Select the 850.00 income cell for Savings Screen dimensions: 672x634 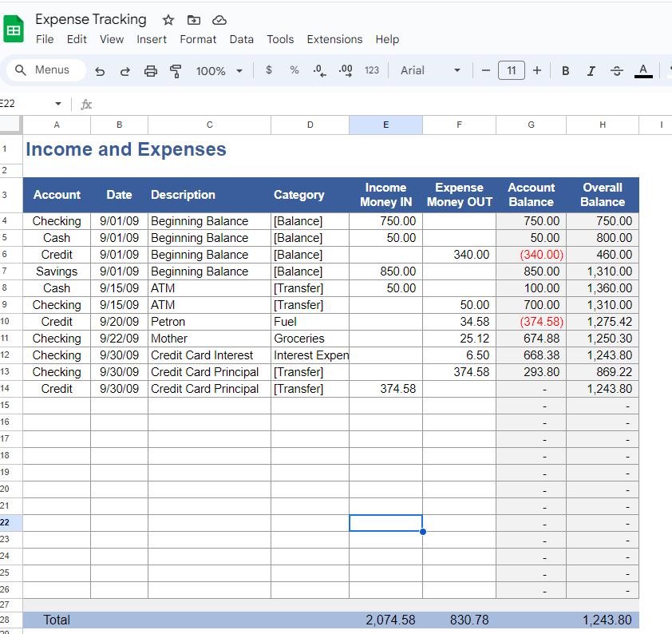(385, 271)
